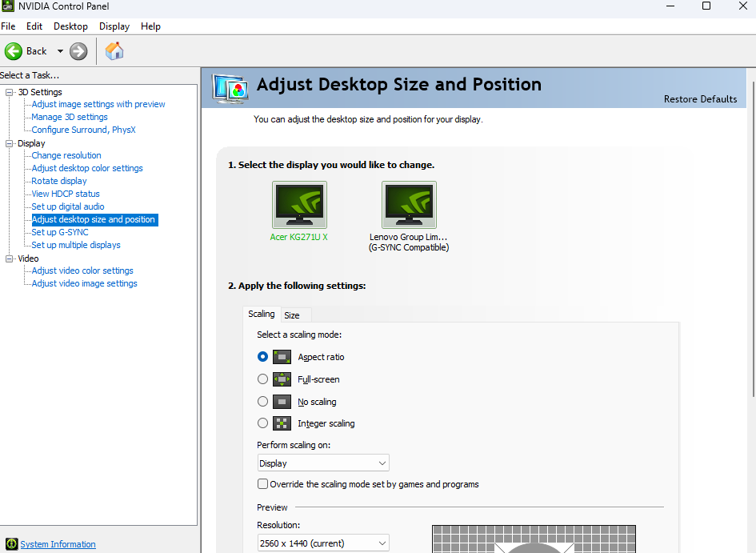
Task: Open View HDCP status
Action: click(x=66, y=194)
